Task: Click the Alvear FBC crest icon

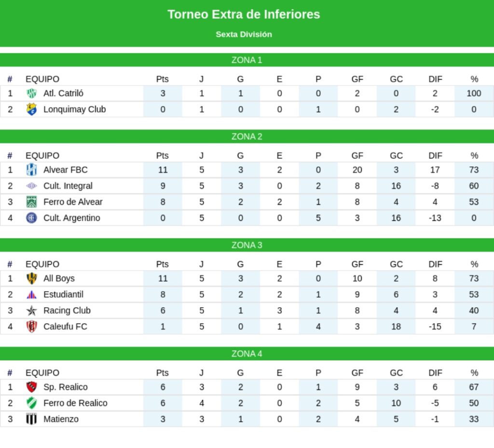Action: point(31,170)
